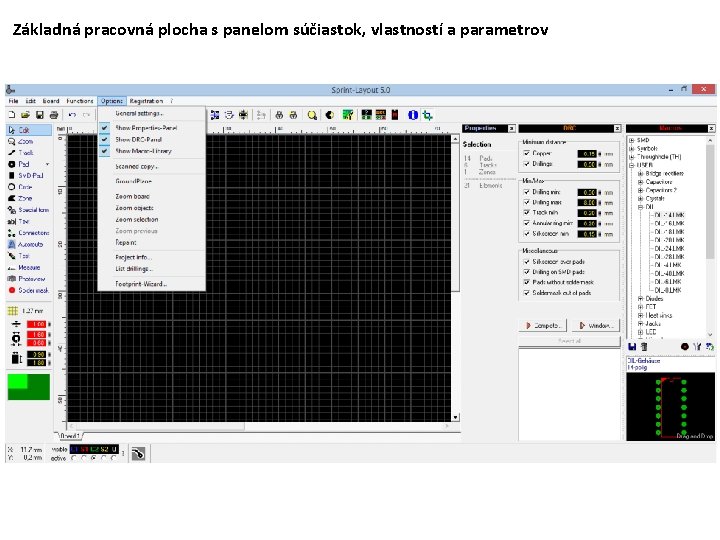Select the Photoview tool

click(x=28, y=279)
